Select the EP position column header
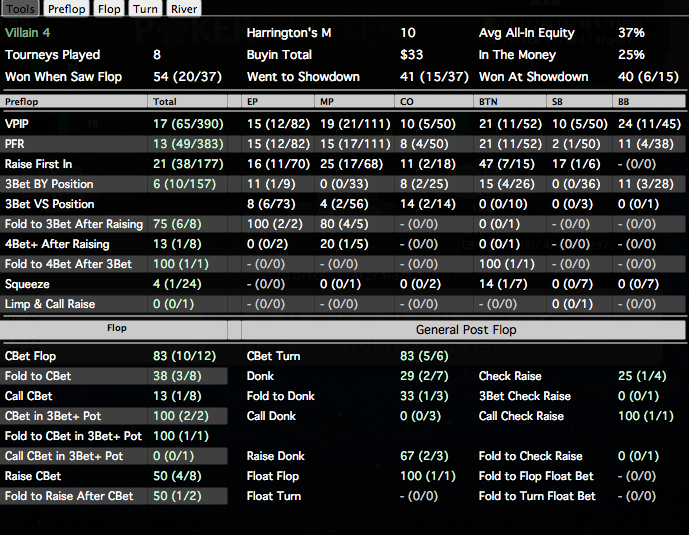Image resolution: width=689 pixels, height=535 pixels. coord(278,101)
